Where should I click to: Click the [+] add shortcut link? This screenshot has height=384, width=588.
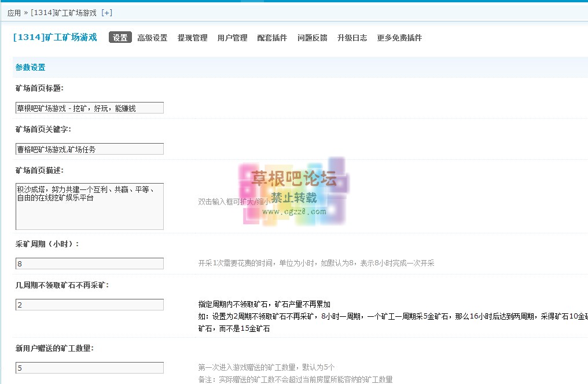(106, 13)
